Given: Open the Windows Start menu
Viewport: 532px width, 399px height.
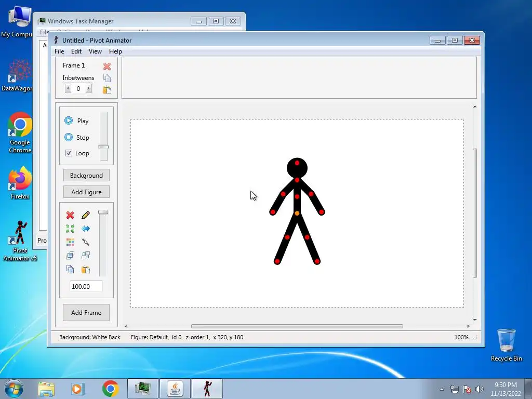Looking at the screenshot, I should coord(14,389).
